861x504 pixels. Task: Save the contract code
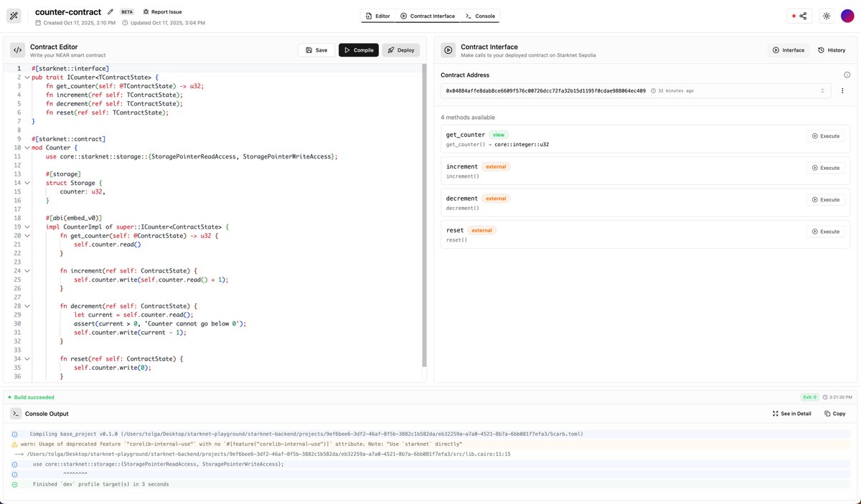(x=316, y=50)
